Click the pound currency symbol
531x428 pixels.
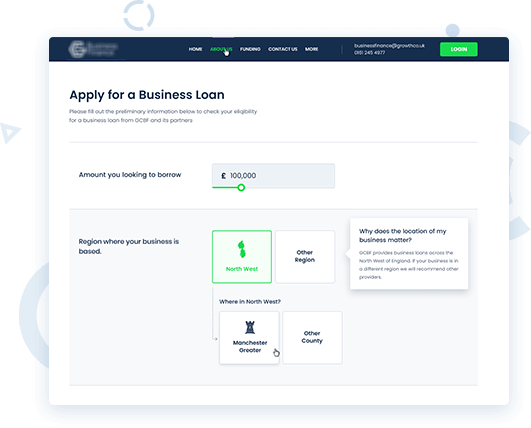click(224, 175)
